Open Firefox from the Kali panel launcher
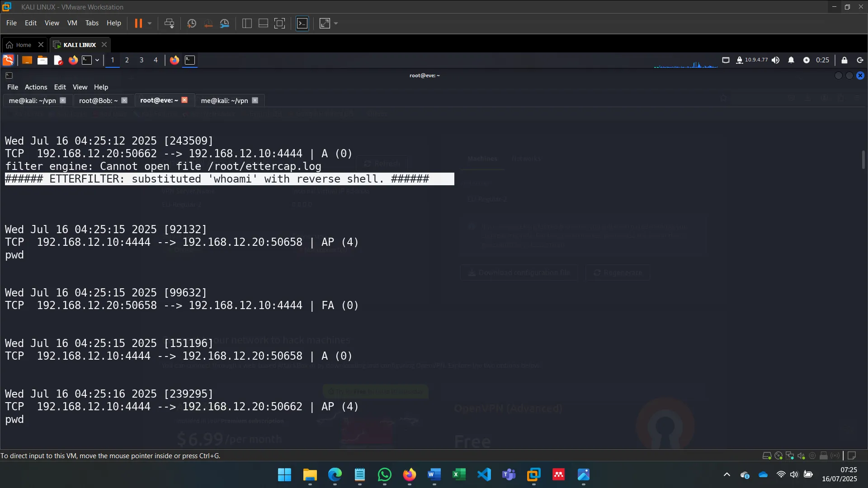This screenshot has height=488, width=868. click(73, 60)
